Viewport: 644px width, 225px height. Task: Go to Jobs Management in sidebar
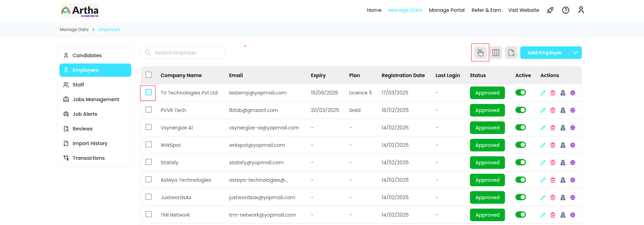(96, 99)
